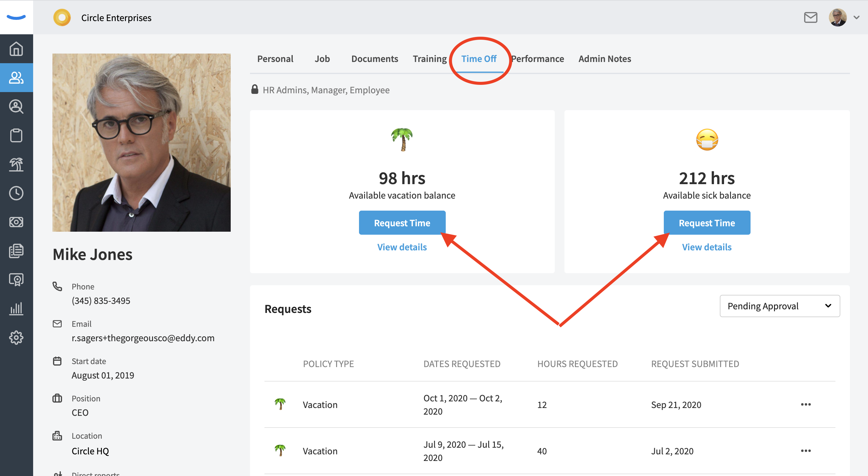
Task: View details for available sick balance
Action: [707, 247]
